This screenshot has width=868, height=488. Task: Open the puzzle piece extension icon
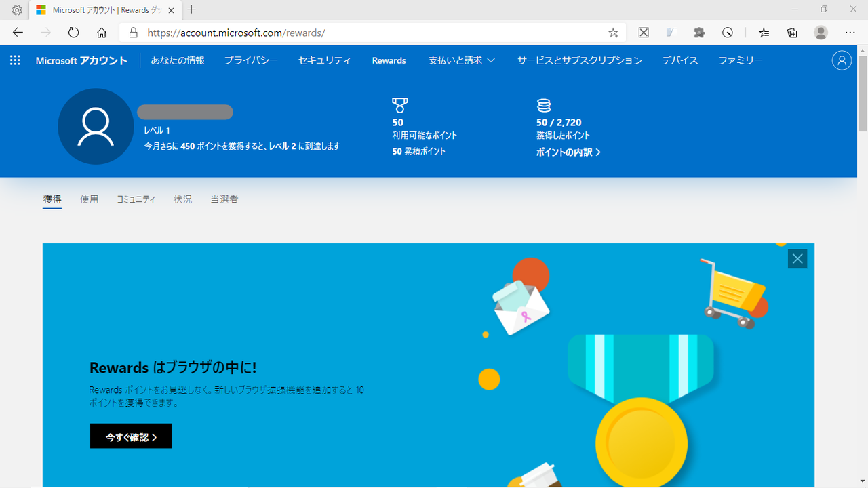[x=699, y=33]
